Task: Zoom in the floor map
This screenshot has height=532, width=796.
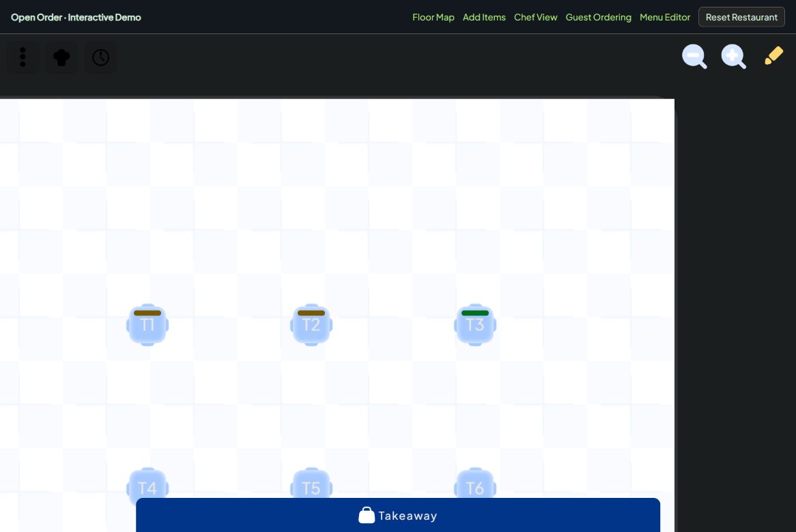Action: click(734, 57)
